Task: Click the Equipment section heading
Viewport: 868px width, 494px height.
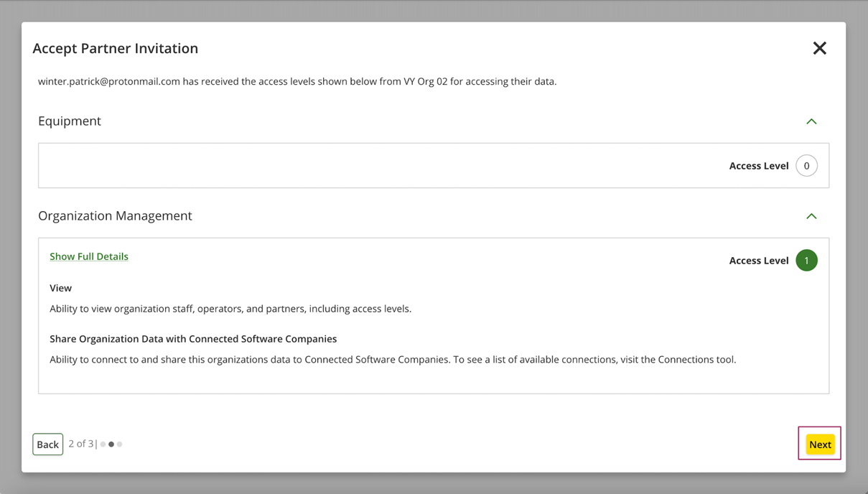Action: [70, 121]
